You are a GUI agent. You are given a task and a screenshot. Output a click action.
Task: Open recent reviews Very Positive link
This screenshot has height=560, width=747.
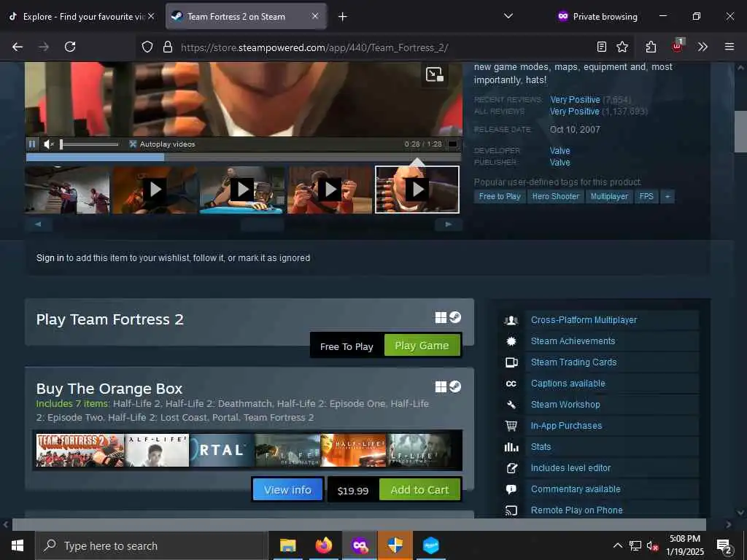[x=575, y=99]
